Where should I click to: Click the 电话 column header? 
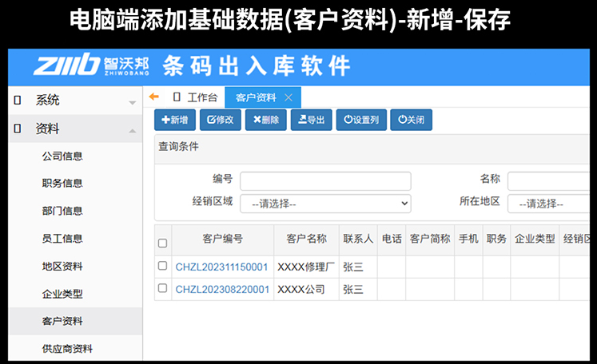pyautogui.click(x=392, y=239)
